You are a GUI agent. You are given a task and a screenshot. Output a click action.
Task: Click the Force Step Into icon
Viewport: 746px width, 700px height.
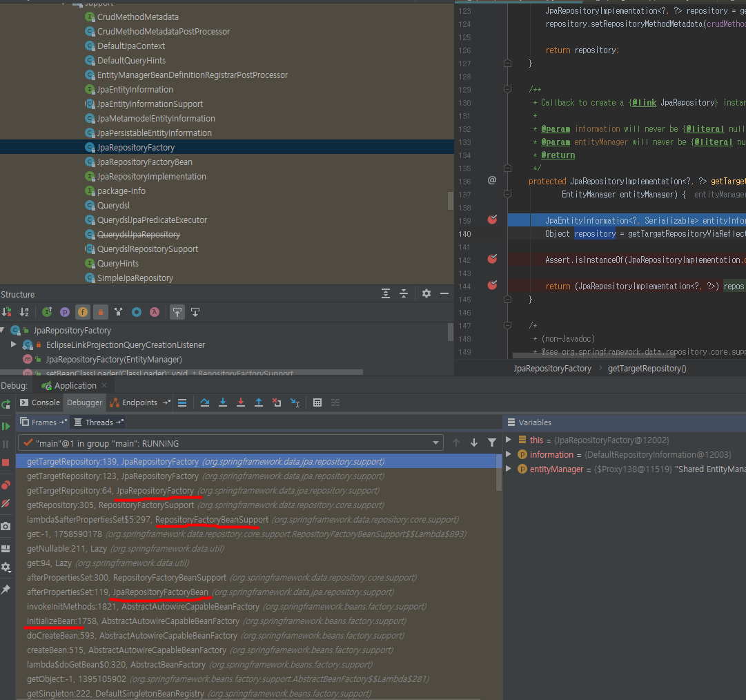[241, 402]
